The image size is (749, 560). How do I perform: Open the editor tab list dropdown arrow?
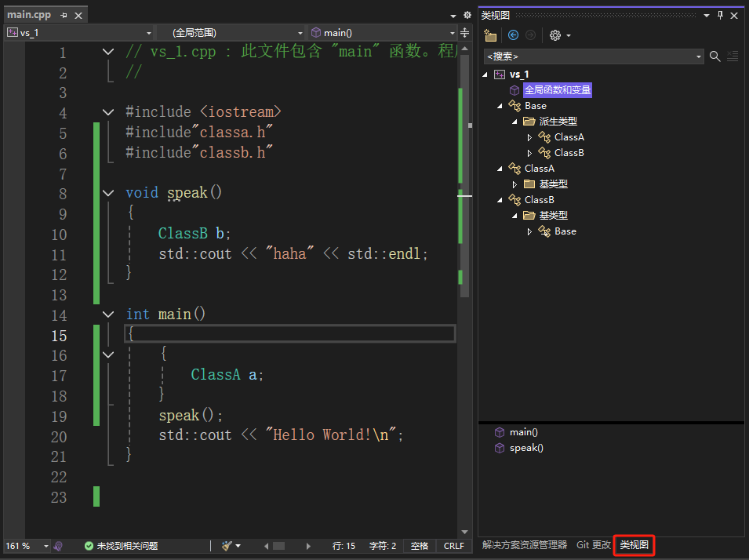coord(453,16)
